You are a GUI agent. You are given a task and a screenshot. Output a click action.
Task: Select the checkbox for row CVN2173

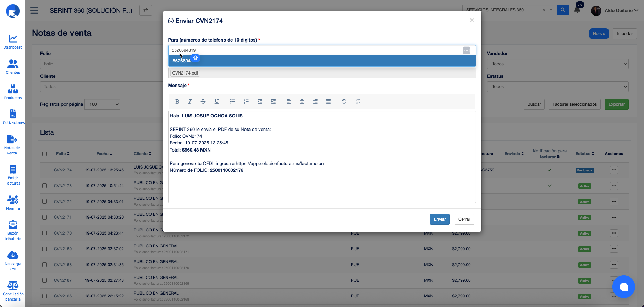[44, 186]
